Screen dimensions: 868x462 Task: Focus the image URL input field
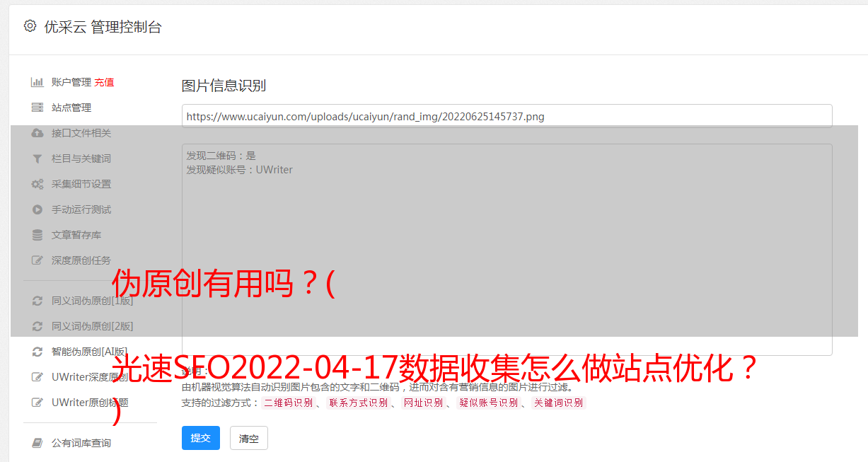tap(507, 116)
